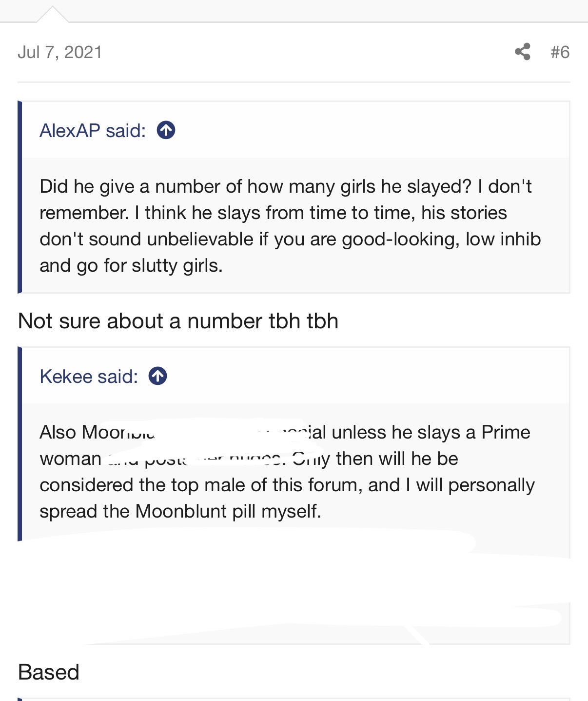Open the Kekee said quote attribution

tap(89, 376)
